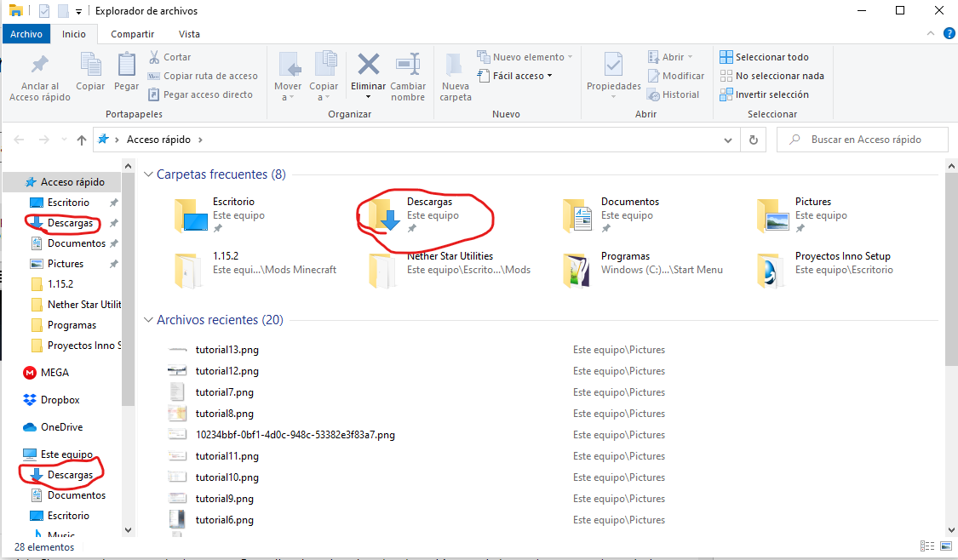Click the Nueva carpeta icon

pos(455,65)
